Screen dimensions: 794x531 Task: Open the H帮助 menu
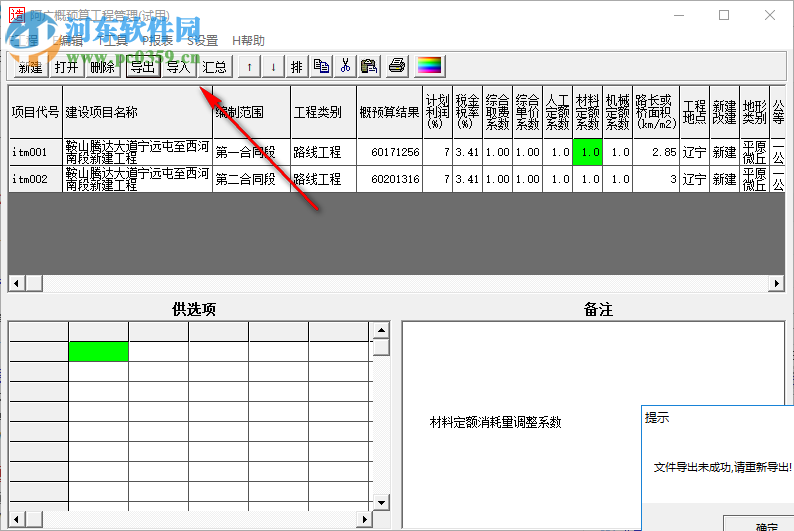(248, 40)
